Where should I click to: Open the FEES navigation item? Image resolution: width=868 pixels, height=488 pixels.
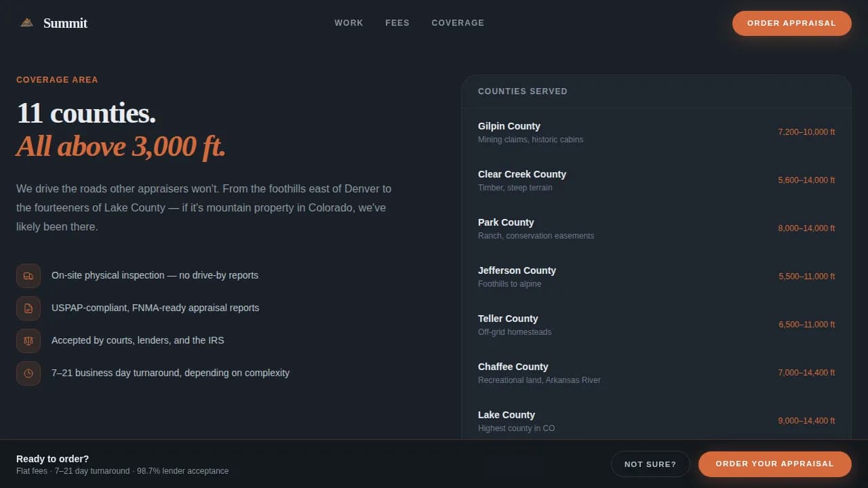tap(397, 22)
